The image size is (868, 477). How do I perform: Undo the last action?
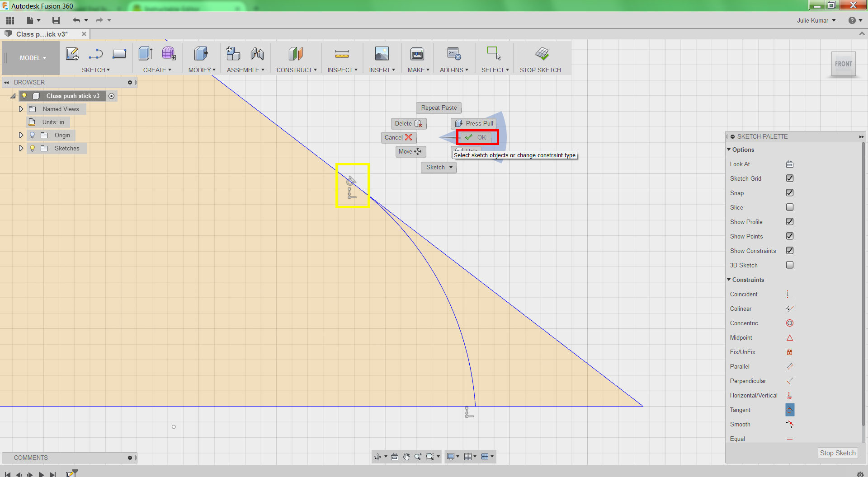click(x=76, y=20)
